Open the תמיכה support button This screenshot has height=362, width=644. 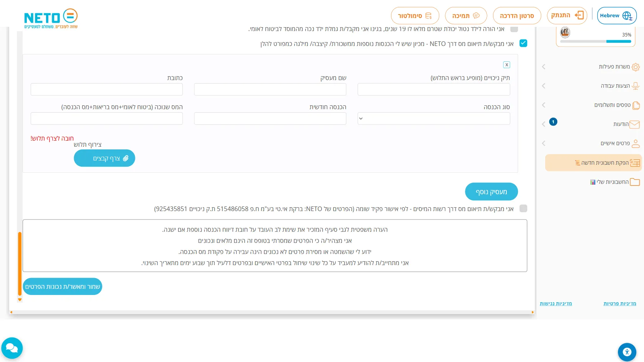coord(466,16)
